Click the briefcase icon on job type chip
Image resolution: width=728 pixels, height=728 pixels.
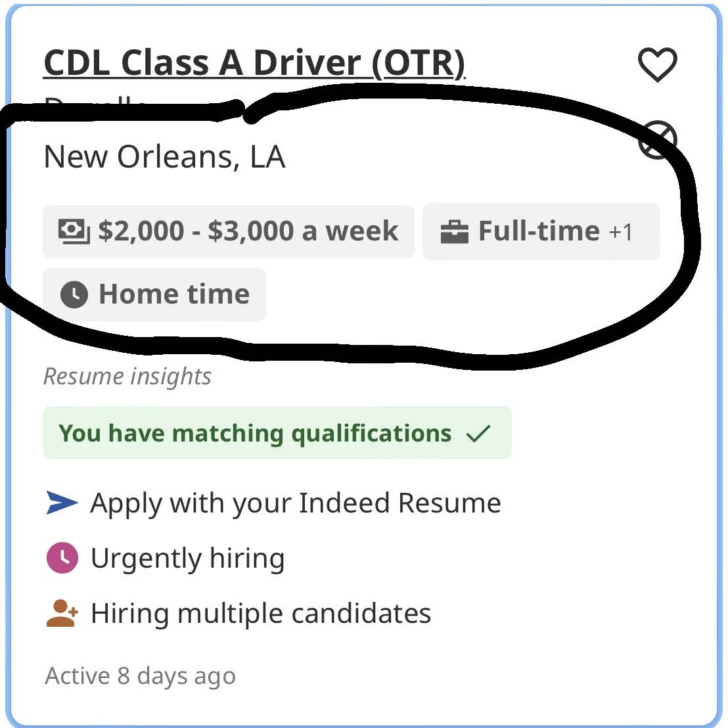454,232
